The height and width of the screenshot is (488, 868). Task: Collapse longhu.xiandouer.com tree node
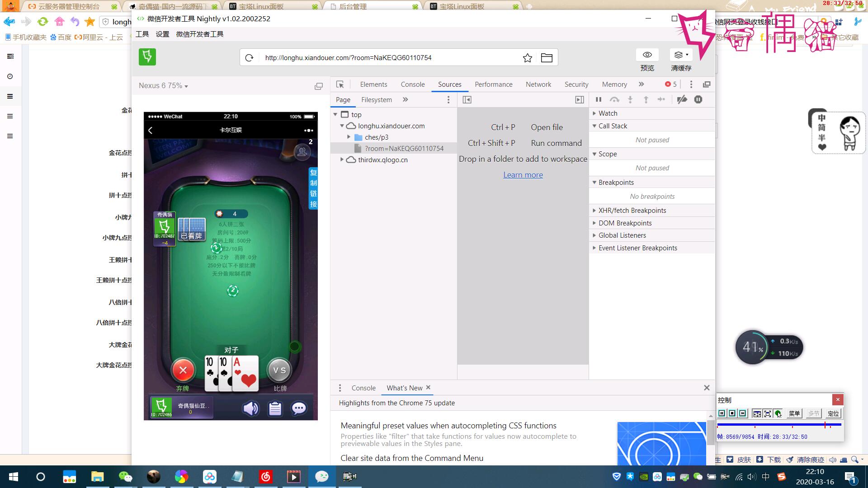tap(342, 126)
